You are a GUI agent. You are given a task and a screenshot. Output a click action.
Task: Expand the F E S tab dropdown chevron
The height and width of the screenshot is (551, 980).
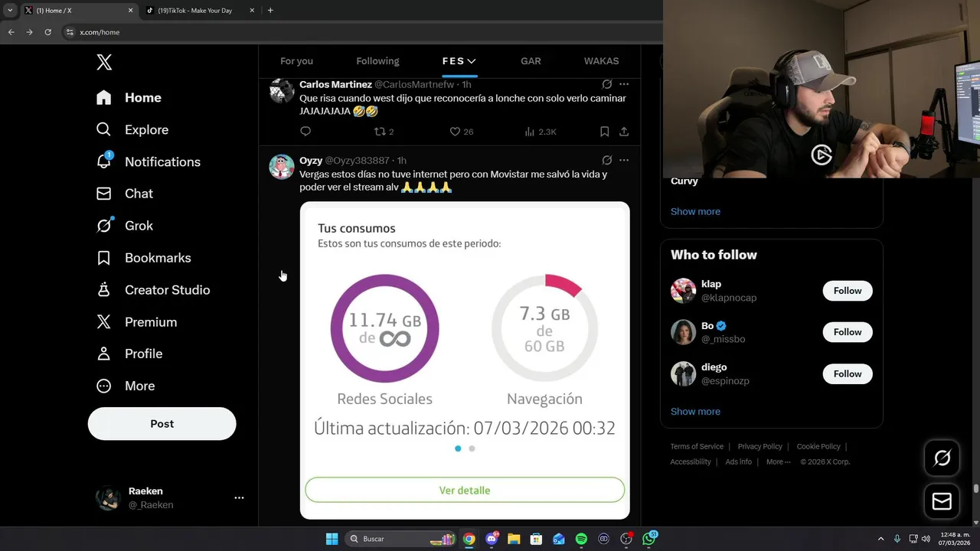pos(472,61)
